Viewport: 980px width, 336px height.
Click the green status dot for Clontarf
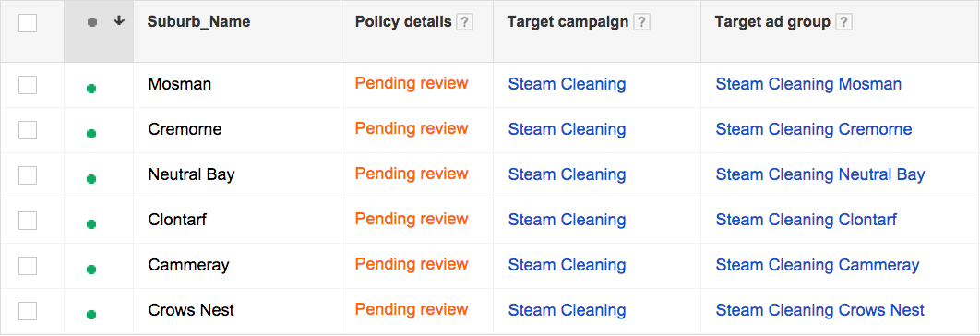[91, 224]
